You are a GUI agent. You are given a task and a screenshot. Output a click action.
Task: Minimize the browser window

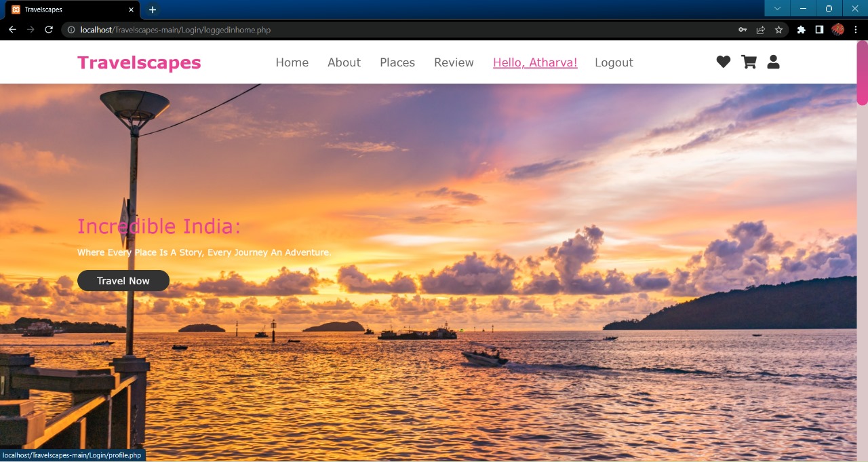coord(803,8)
